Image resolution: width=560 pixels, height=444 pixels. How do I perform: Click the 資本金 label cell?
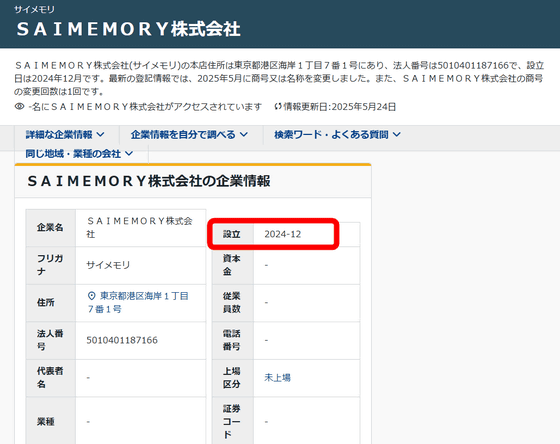[x=232, y=265]
